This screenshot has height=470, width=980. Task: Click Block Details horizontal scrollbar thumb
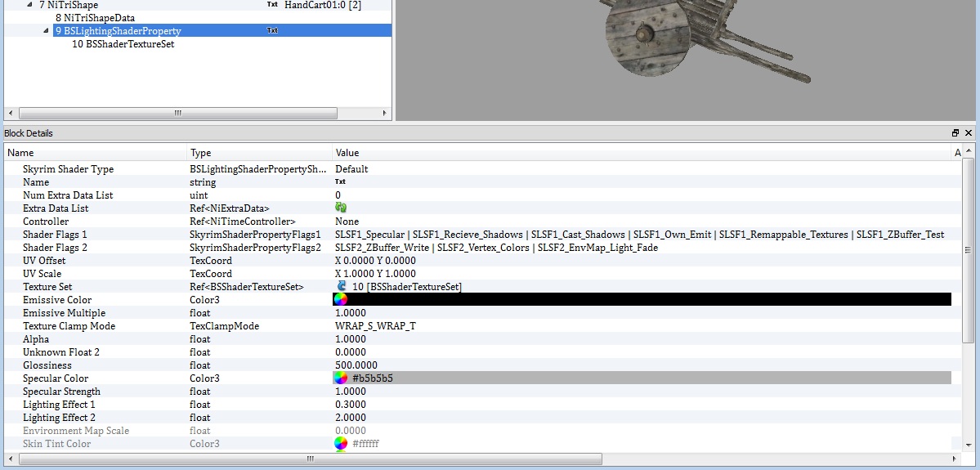(310, 459)
